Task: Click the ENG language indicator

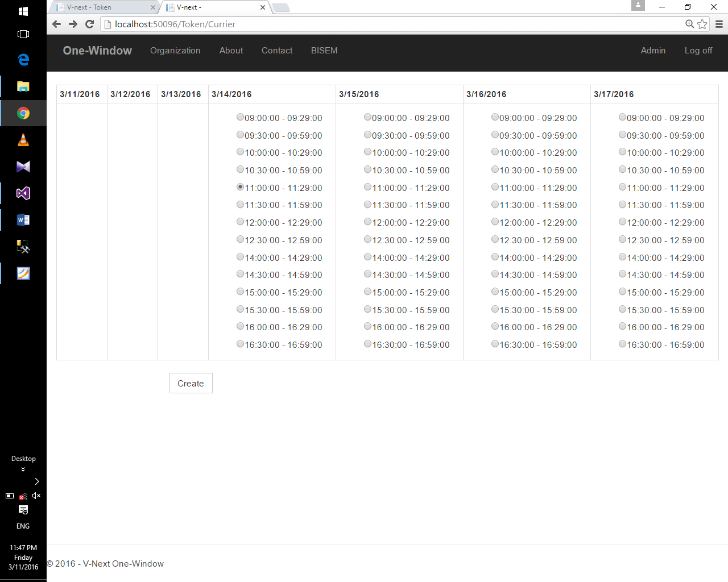Action: pyautogui.click(x=23, y=526)
